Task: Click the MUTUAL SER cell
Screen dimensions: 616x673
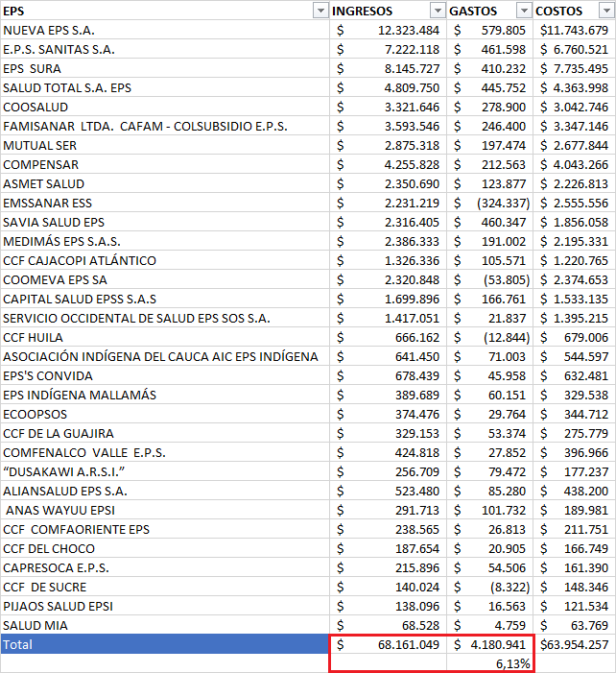Action: point(165,146)
